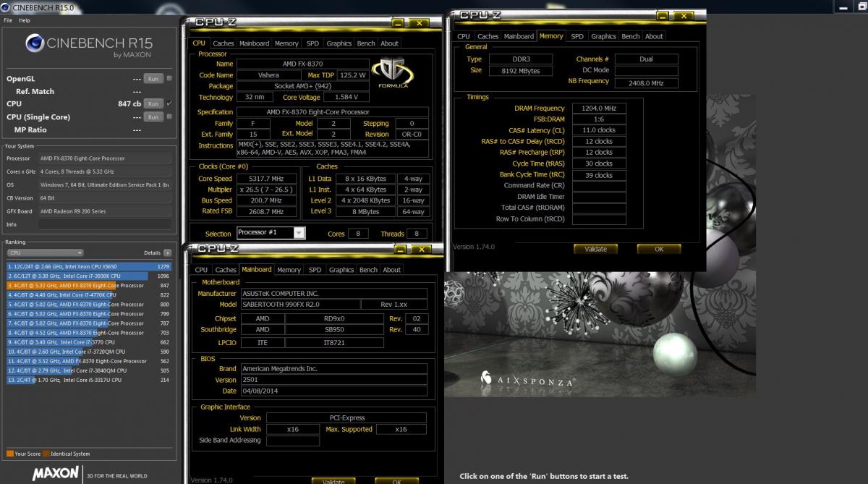868x484 pixels.
Task: Open SPD tab in CPU-Z CPU window
Action: click(x=312, y=43)
